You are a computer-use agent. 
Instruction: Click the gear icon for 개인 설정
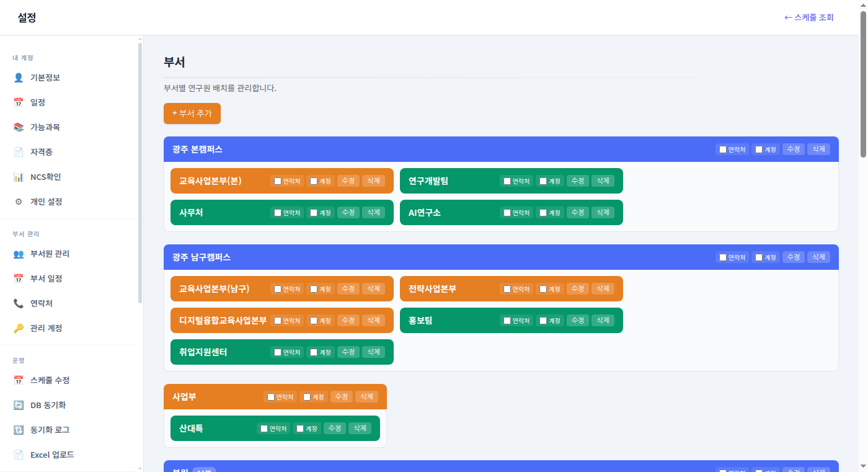pyautogui.click(x=19, y=202)
